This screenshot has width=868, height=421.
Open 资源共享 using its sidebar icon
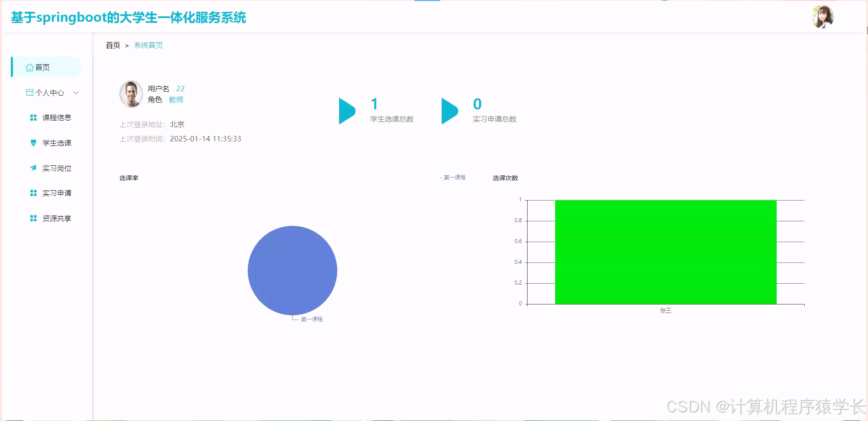point(33,218)
